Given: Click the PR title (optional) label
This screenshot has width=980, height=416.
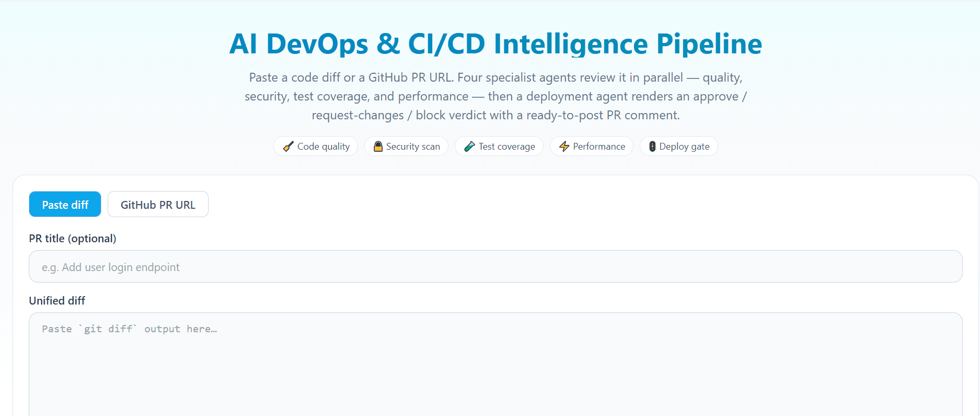Looking at the screenshot, I should coord(73,239).
